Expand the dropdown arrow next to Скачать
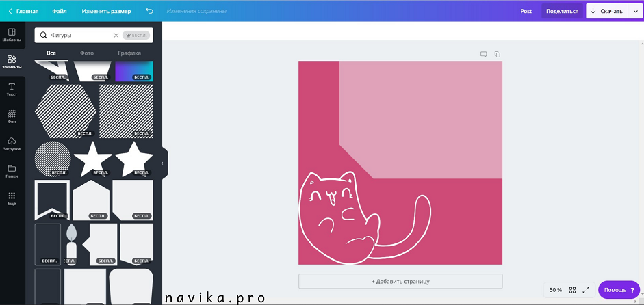Screen dimensions: 644x305 pyautogui.click(x=634, y=11)
